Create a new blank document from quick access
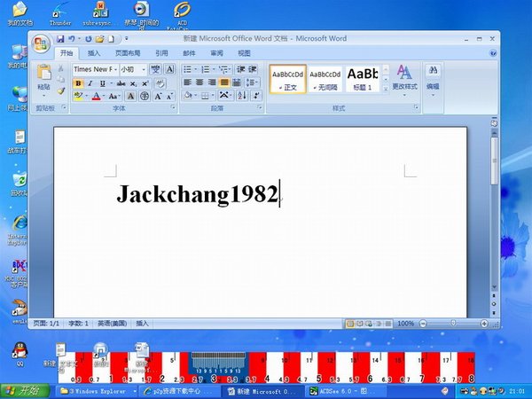Viewport: 532px width, 399px height. [111, 39]
